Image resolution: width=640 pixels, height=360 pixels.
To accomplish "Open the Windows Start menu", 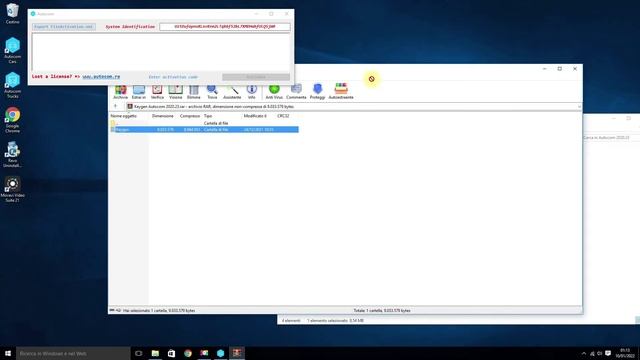I will coord(8,353).
